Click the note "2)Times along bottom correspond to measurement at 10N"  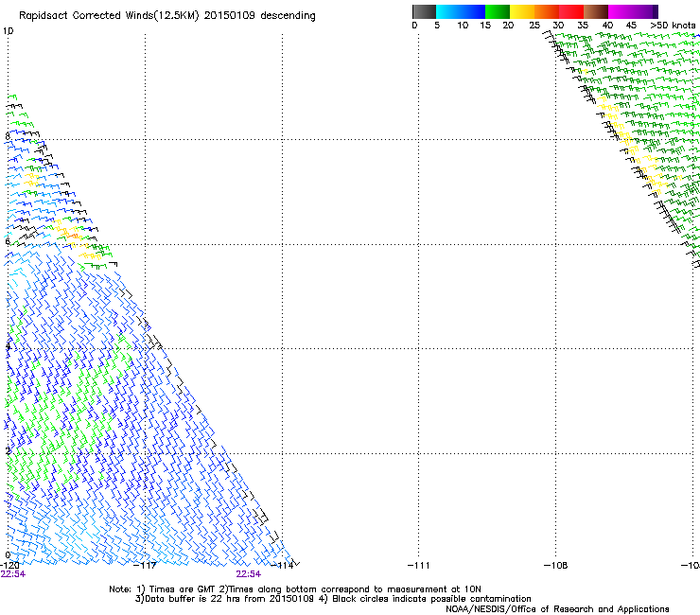(x=350, y=589)
